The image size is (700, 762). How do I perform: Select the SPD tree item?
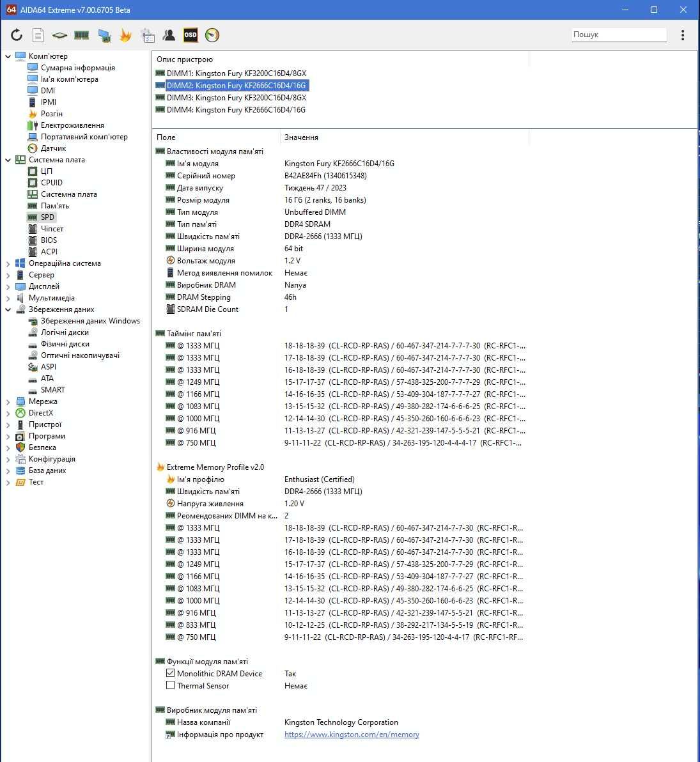point(48,217)
